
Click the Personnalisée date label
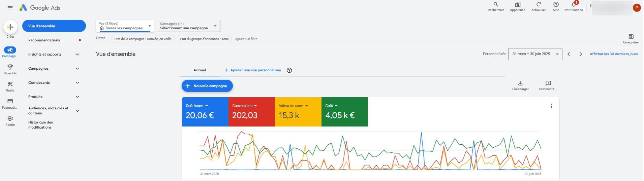point(494,54)
